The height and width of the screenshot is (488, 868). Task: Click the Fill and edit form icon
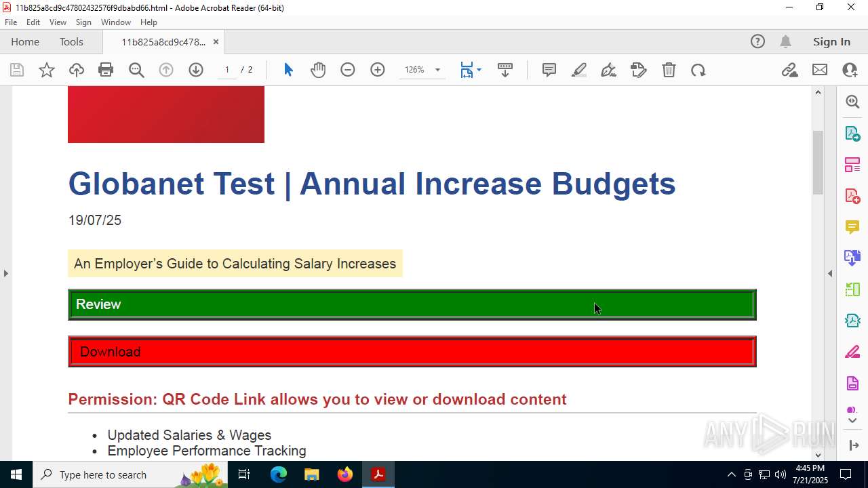coord(639,70)
